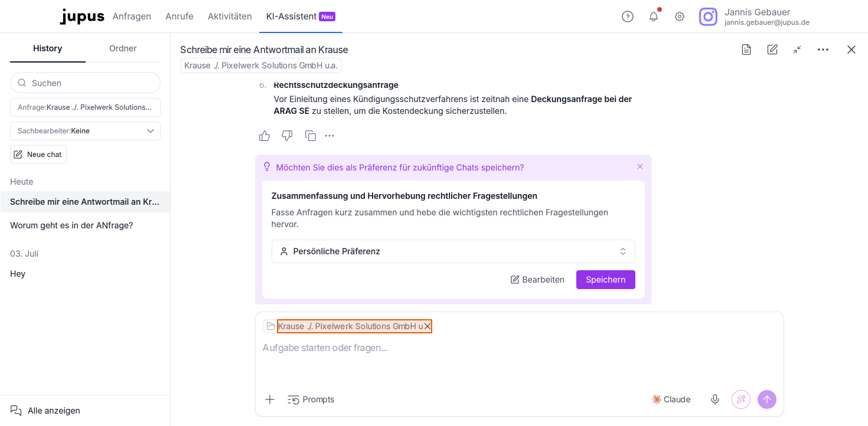Open the three-dot menu in chat header
The height and width of the screenshot is (426, 868).
[823, 50]
